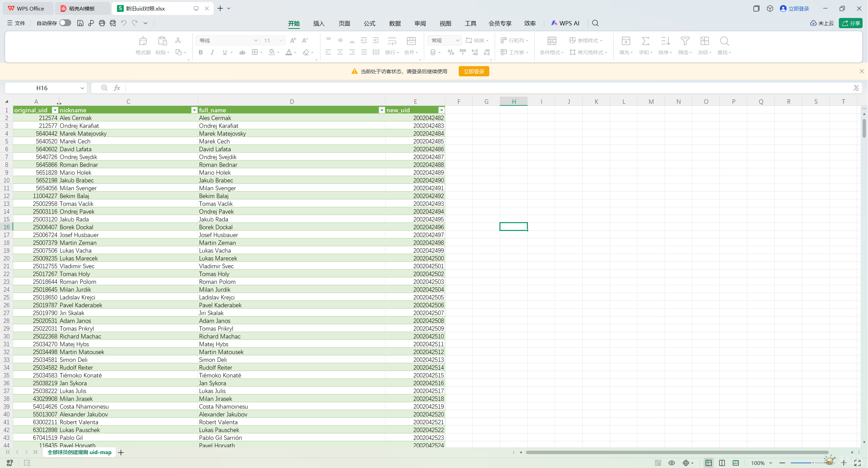
Task: Open the full_name column filter dropdown
Action: point(382,110)
